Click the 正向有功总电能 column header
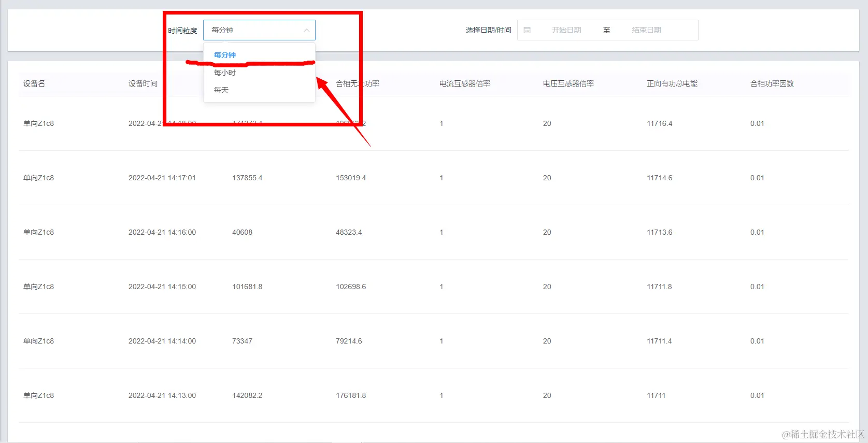This screenshot has width=868, height=443. (x=672, y=83)
